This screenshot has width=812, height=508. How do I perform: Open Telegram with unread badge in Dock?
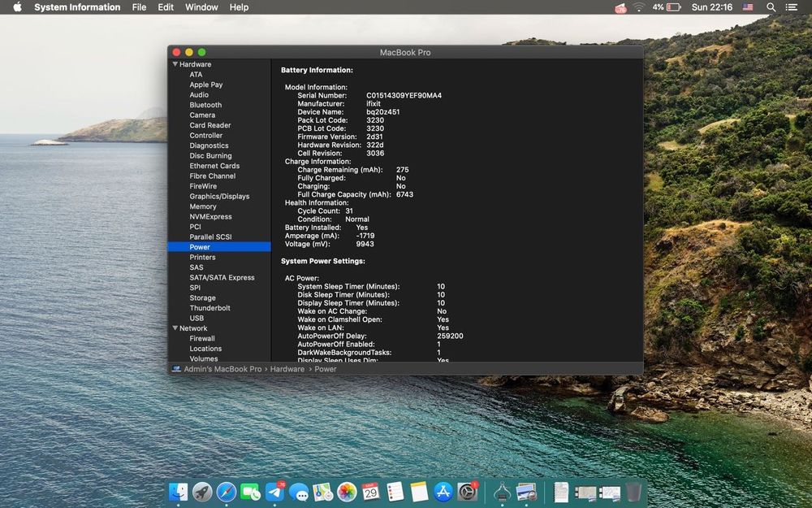[274, 492]
